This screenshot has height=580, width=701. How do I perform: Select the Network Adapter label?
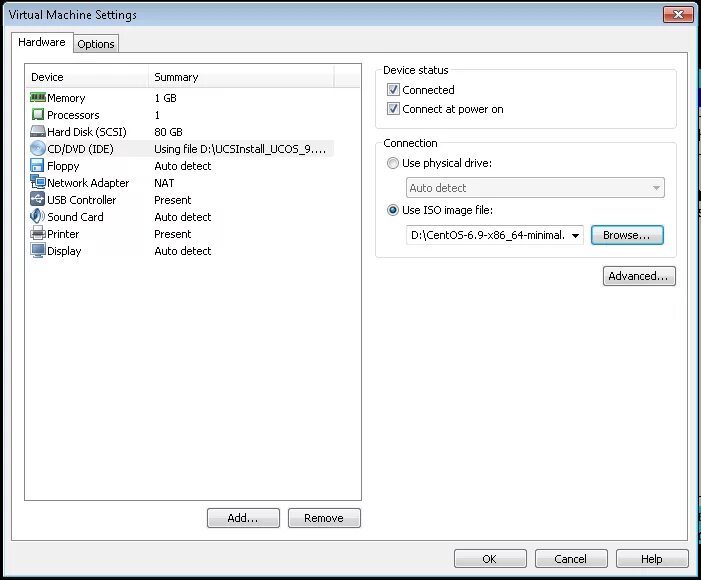coord(88,183)
